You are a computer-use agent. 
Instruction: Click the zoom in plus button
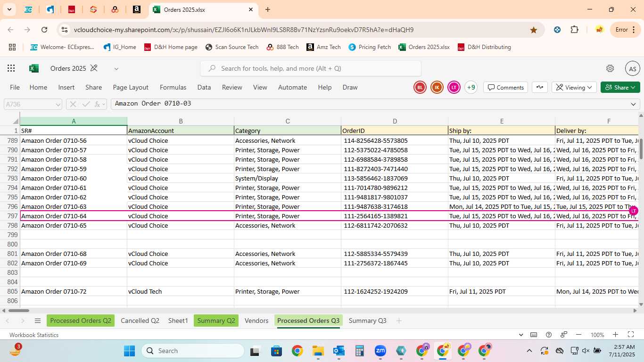click(616, 335)
